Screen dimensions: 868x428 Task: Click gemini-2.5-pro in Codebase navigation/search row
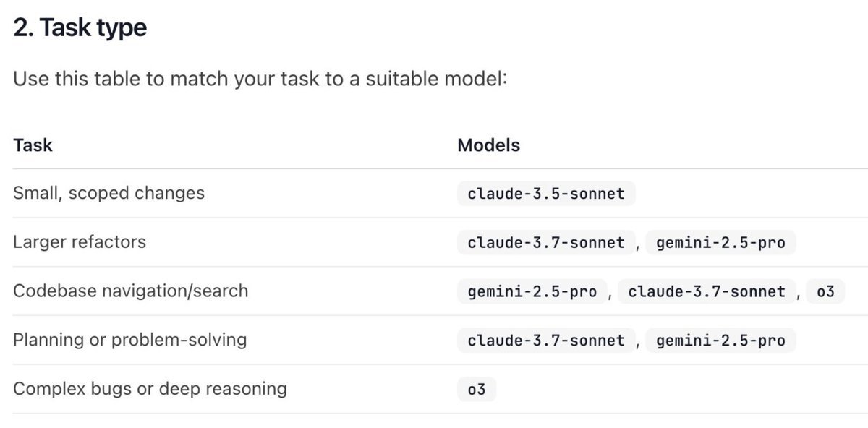532,291
